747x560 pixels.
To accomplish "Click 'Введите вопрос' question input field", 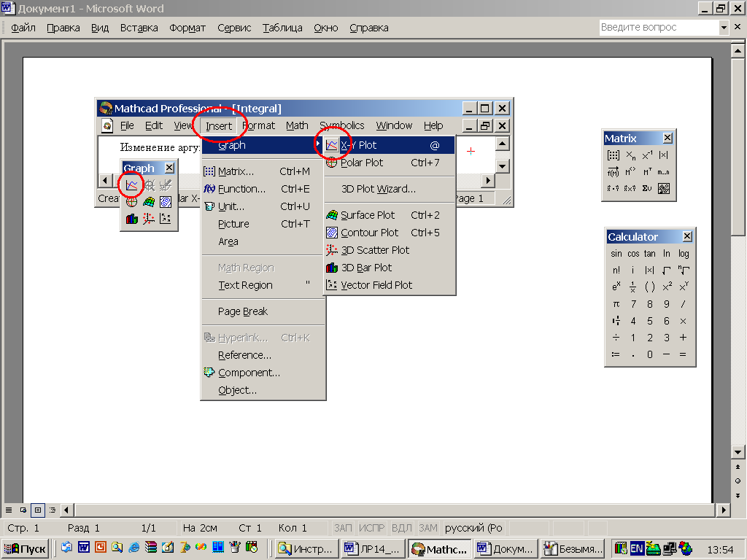I will point(659,27).
